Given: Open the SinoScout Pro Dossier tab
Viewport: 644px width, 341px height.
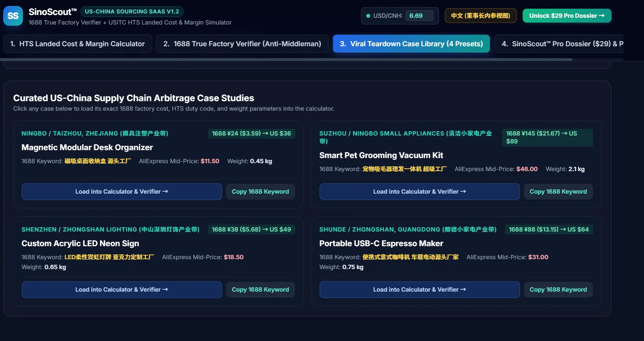Looking at the screenshot, I should (x=559, y=44).
